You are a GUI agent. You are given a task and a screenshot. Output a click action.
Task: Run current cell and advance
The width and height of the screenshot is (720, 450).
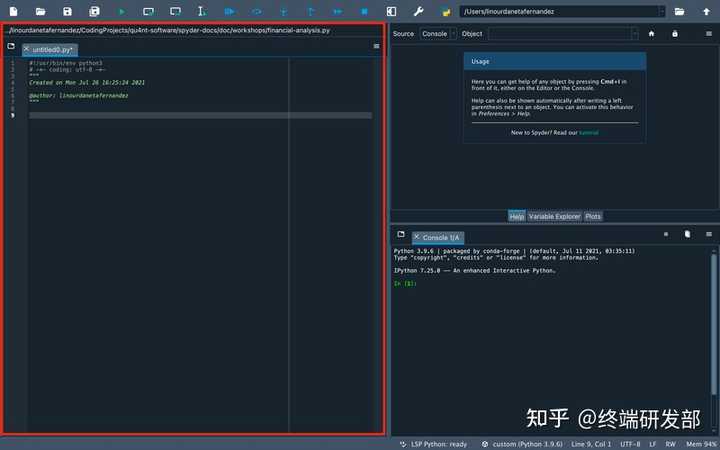pyautogui.click(x=175, y=11)
